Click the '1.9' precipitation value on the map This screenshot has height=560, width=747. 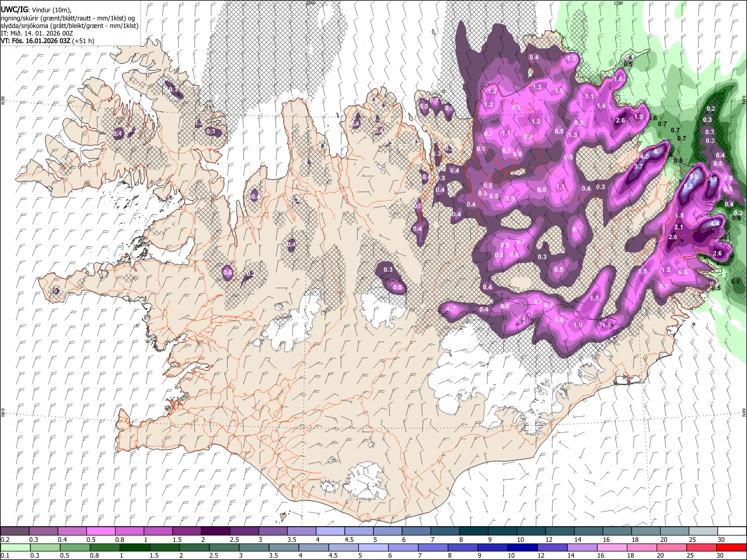click(x=638, y=117)
